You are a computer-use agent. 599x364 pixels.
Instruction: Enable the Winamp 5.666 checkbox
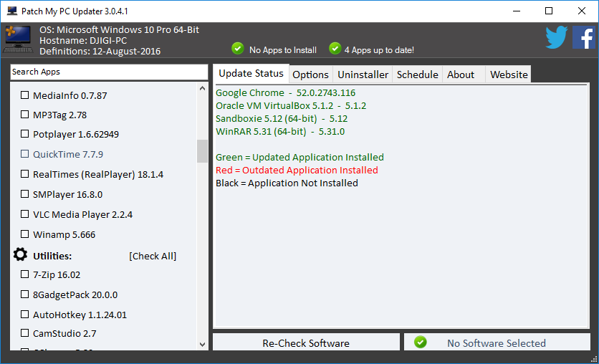(x=24, y=234)
